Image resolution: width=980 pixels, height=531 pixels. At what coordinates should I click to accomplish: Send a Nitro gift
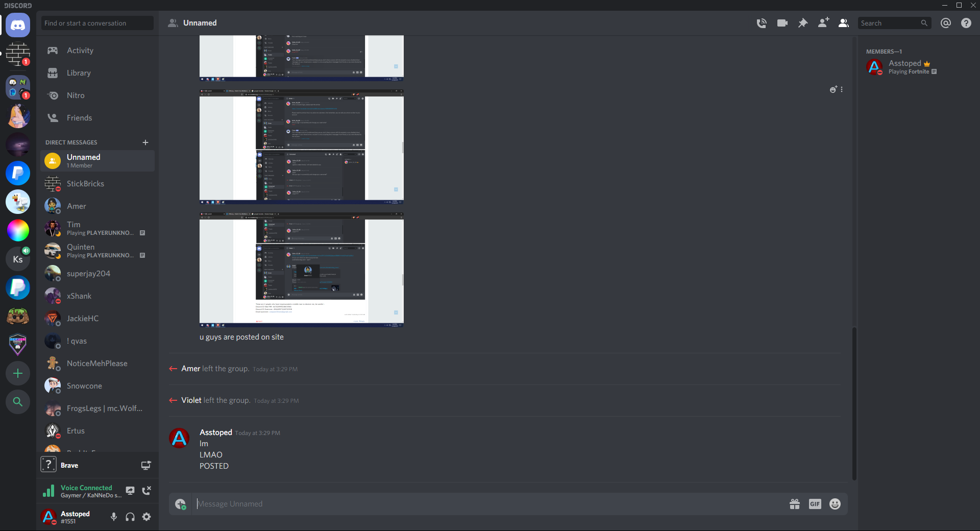tap(795, 504)
